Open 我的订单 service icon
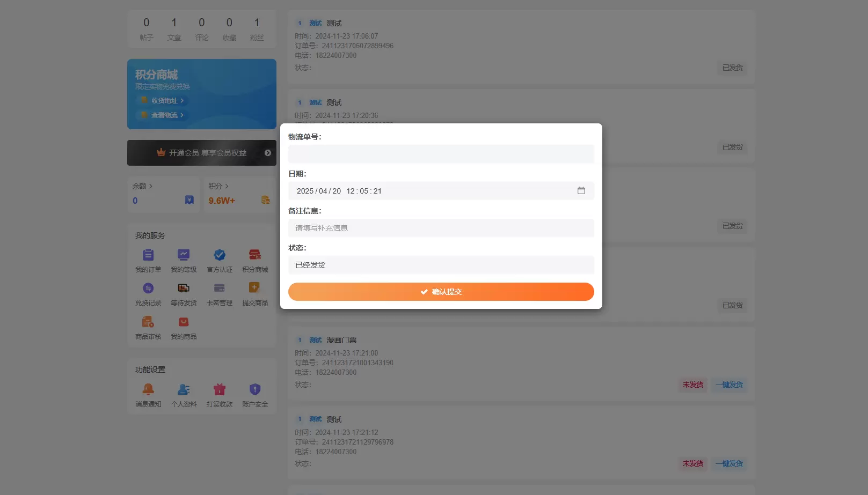This screenshot has width=868, height=495. (148, 255)
